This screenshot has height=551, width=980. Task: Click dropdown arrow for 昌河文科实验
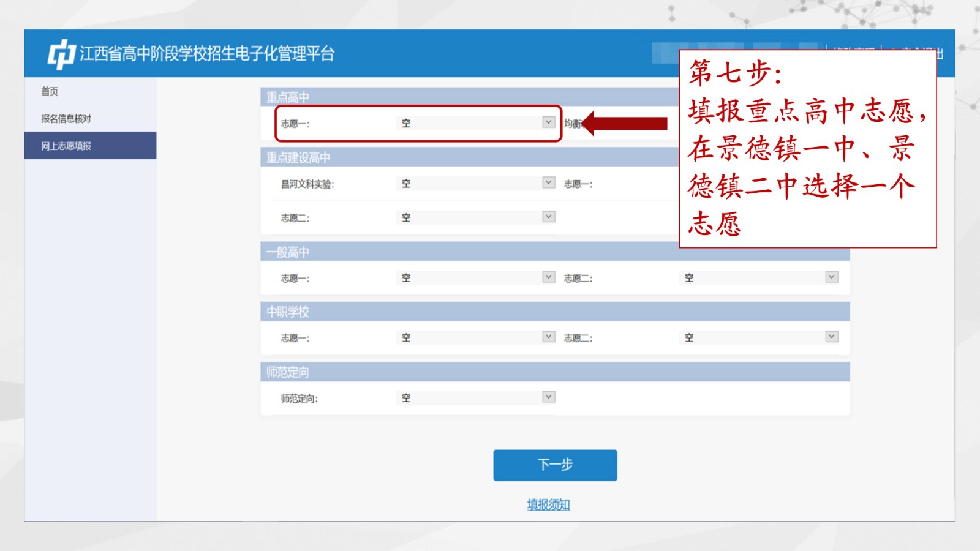pyautogui.click(x=548, y=182)
